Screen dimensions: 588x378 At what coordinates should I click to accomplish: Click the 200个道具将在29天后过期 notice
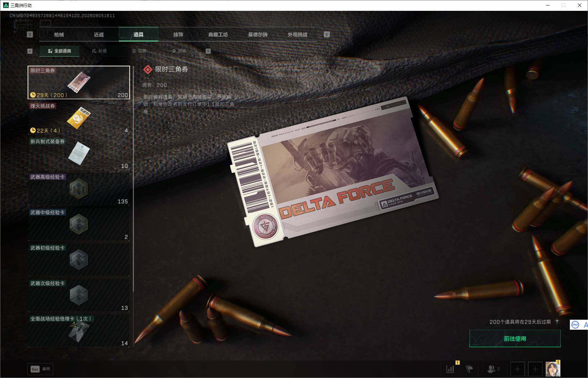pyautogui.click(x=520, y=322)
